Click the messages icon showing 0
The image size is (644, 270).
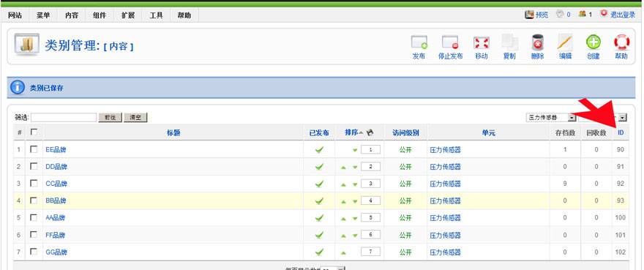(x=561, y=14)
